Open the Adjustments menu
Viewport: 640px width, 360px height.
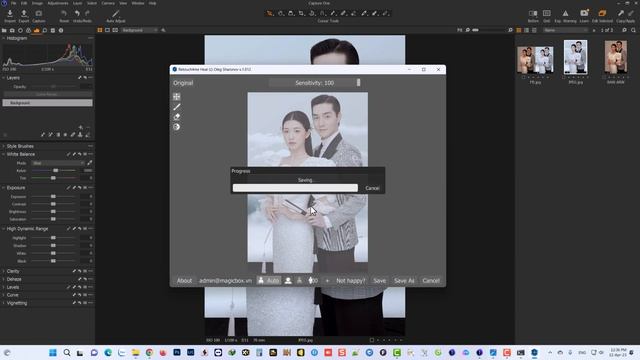58,3
